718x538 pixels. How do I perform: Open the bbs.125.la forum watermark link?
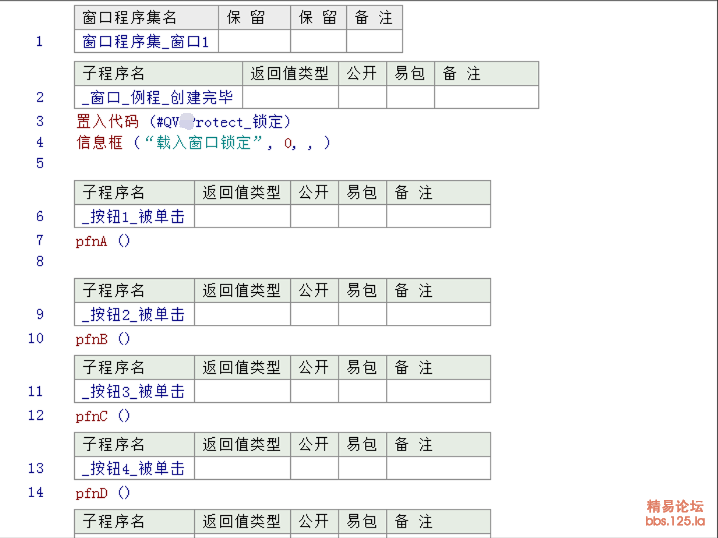tap(675, 520)
